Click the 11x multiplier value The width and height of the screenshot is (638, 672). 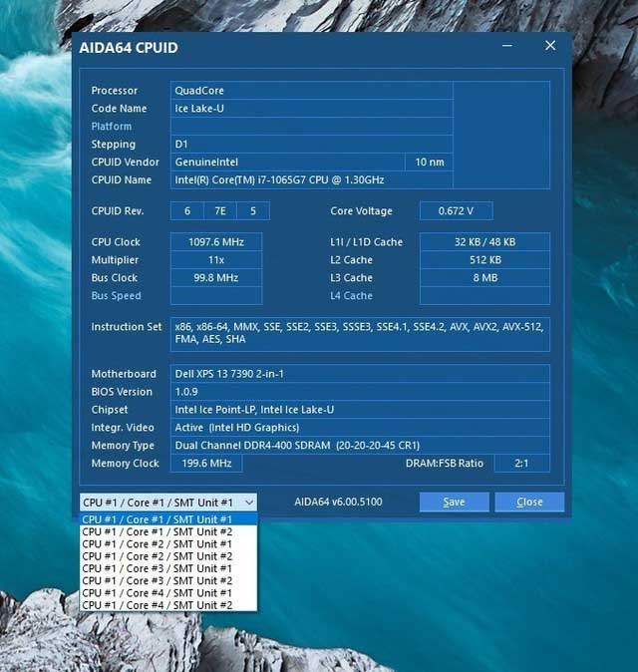[x=216, y=259]
